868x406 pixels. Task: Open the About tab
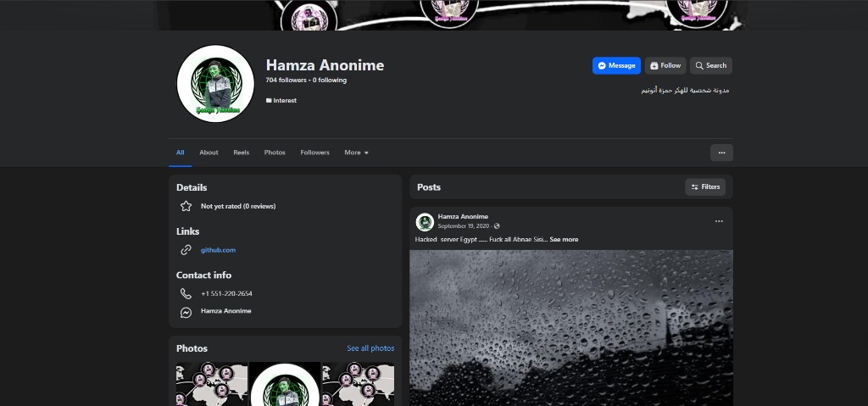pos(209,153)
